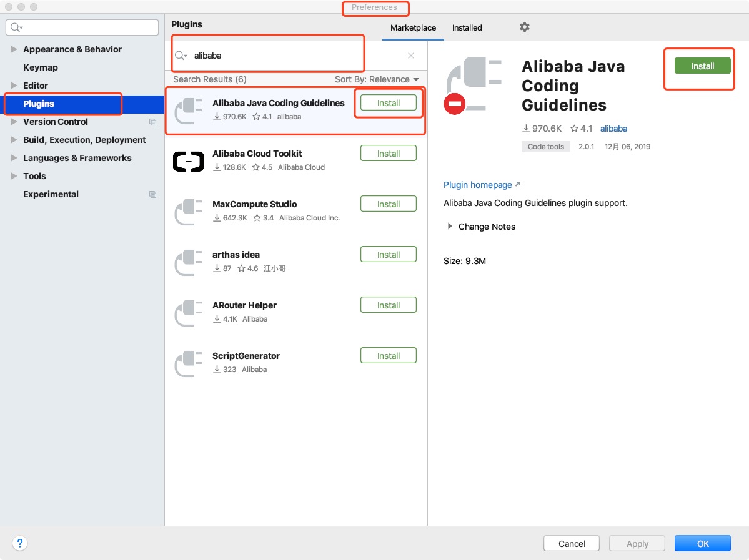Focus the settings search field in the sidebar

82,27
